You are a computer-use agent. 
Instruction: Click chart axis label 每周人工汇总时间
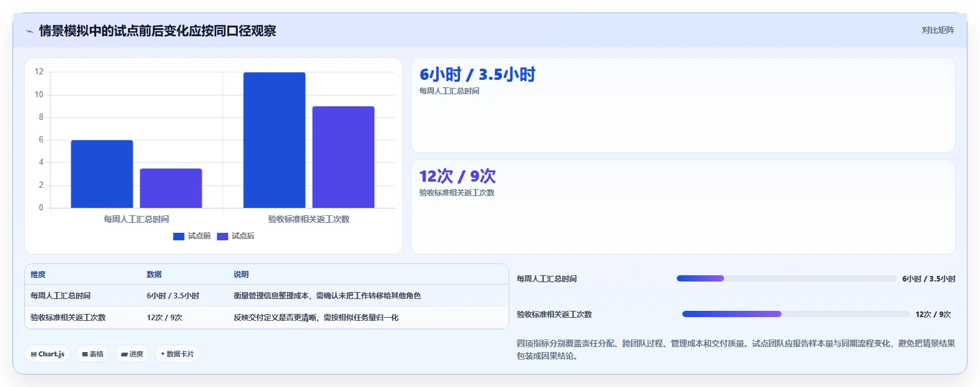point(136,219)
